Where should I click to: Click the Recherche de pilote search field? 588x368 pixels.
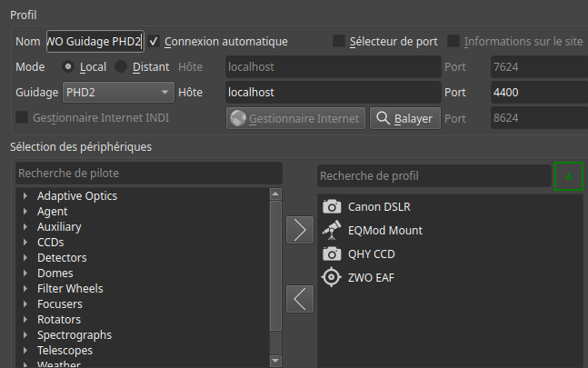tap(149, 173)
